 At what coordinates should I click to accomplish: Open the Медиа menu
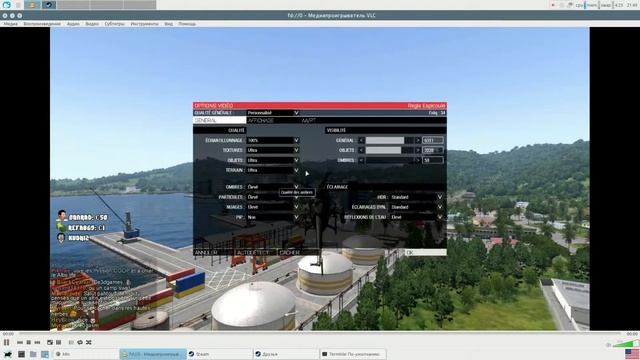(11, 24)
